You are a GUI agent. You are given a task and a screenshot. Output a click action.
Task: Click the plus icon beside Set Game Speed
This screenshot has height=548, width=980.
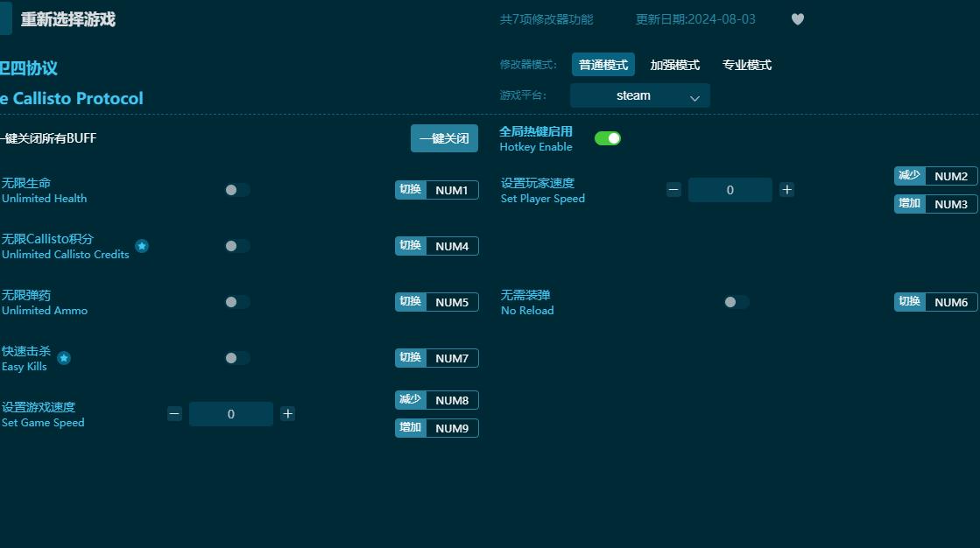point(287,413)
